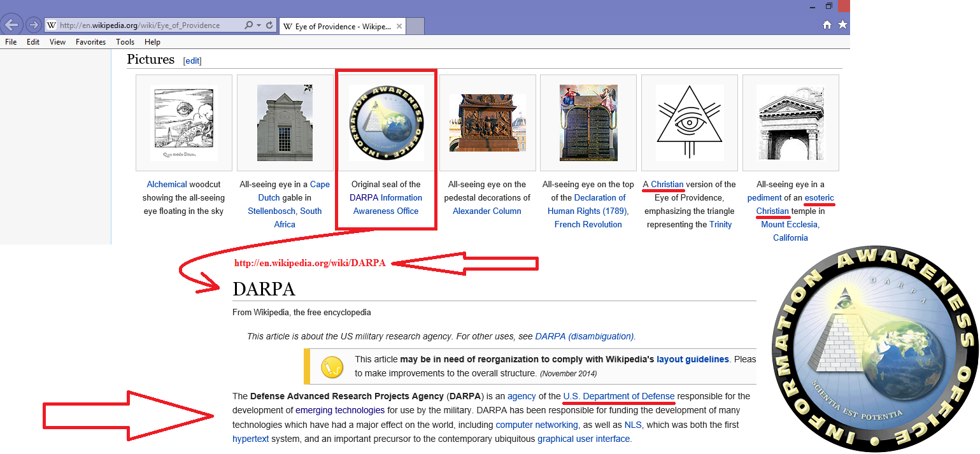The image size is (980, 454).
Task: Click the Christian link in triangle caption
Action: 667,185
